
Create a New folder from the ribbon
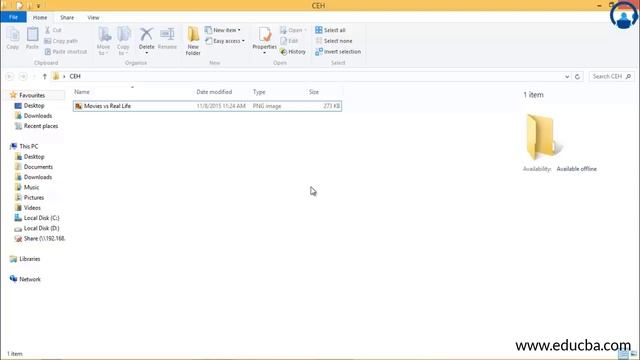pyautogui.click(x=193, y=41)
